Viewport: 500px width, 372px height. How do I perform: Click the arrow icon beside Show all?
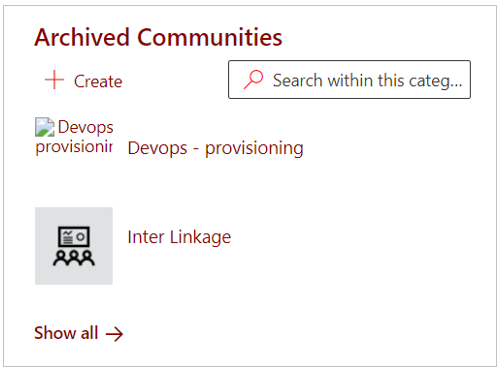coord(114,334)
